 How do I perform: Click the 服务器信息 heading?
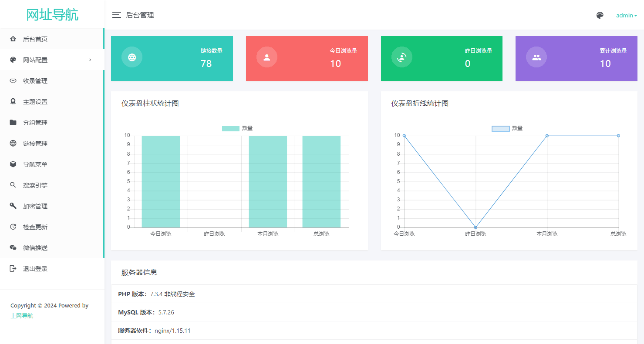139,273
